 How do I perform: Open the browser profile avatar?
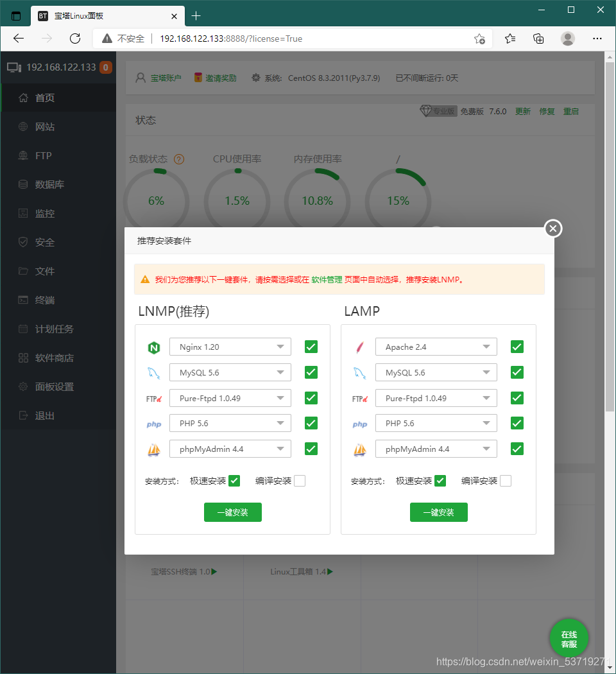(x=567, y=39)
